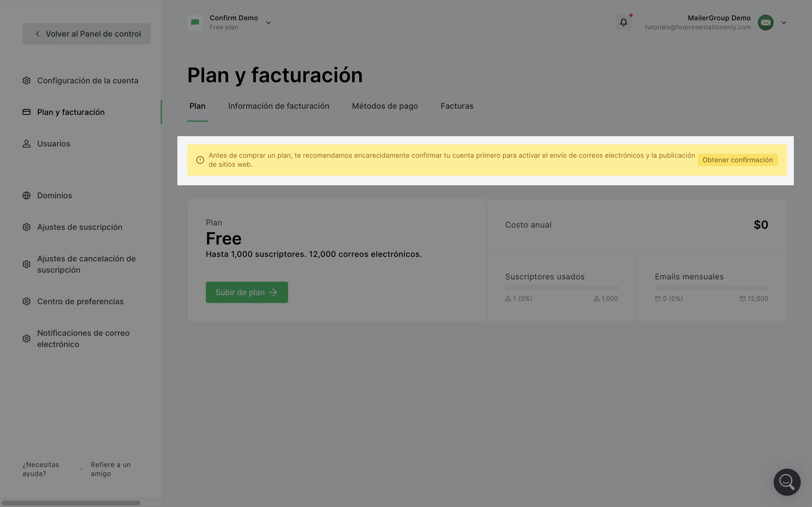Click the MailerGroup Demo avatar icon

tap(765, 23)
